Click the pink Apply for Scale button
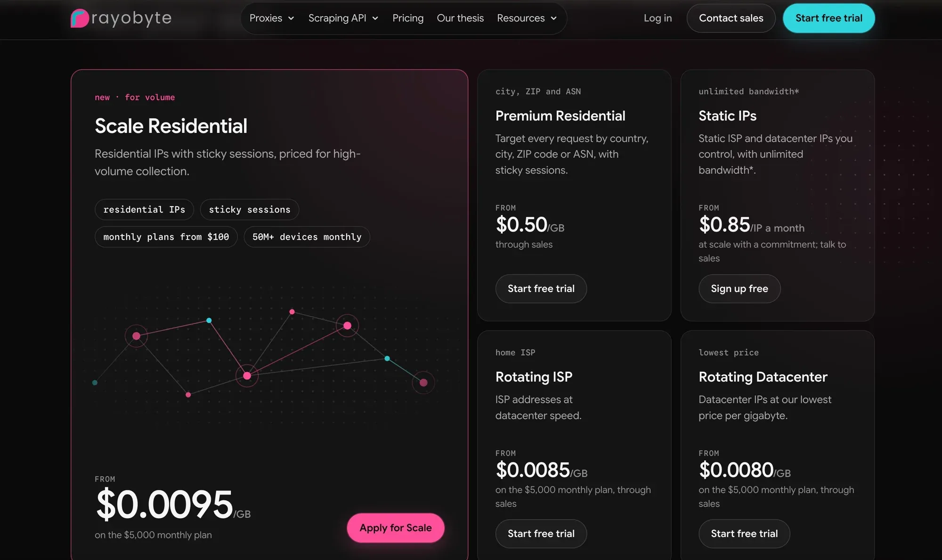942x560 pixels. coord(396,528)
